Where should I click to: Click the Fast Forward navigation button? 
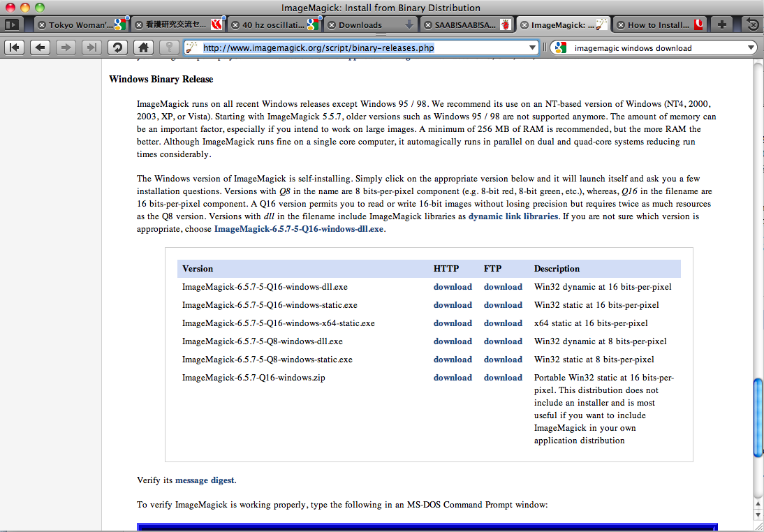pos(91,47)
